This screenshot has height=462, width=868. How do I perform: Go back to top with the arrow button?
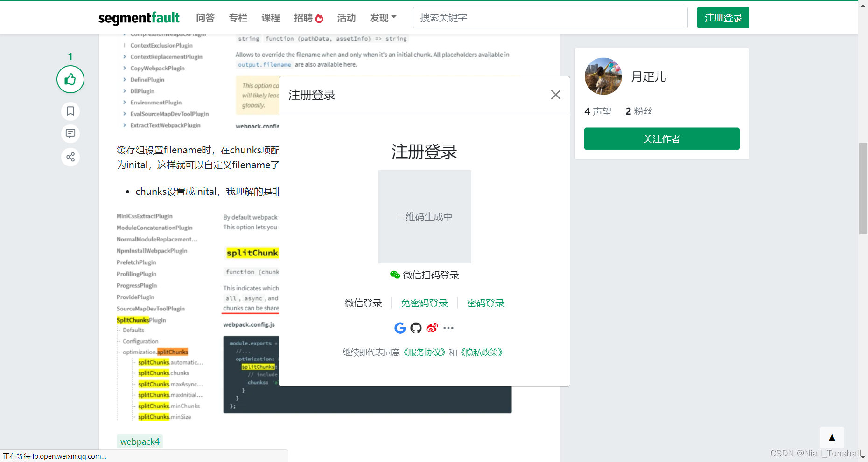(832, 437)
